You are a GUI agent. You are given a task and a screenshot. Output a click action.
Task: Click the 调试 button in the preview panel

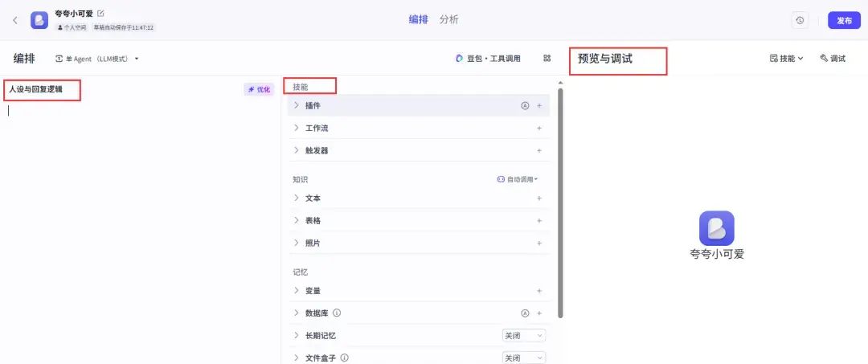tap(833, 58)
